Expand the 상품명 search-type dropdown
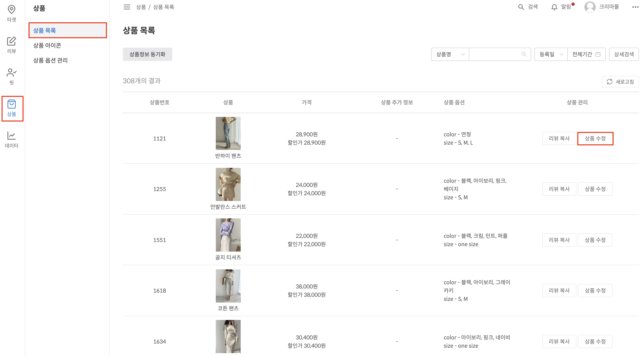The width and height of the screenshot is (644, 356). pyautogui.click(x=450, y=54)
